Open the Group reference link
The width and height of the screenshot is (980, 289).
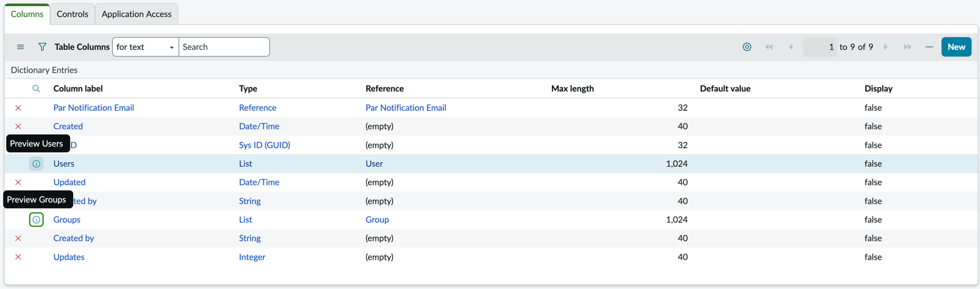point(377,220)
